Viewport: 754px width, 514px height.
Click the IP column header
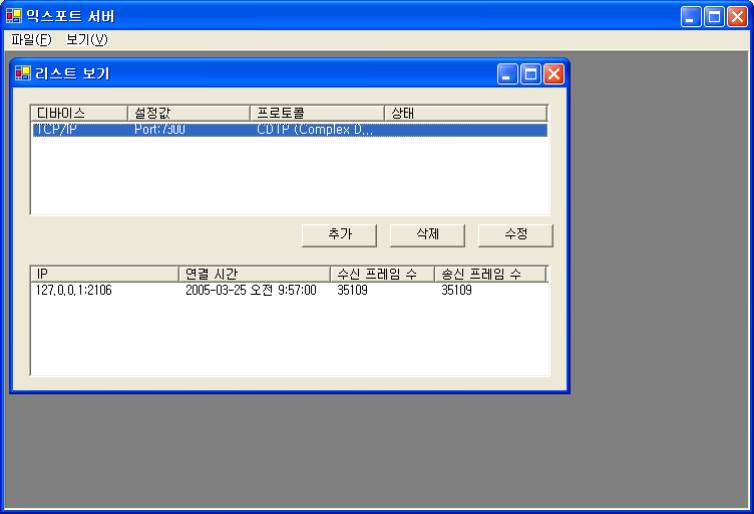(x=105, y=274)
